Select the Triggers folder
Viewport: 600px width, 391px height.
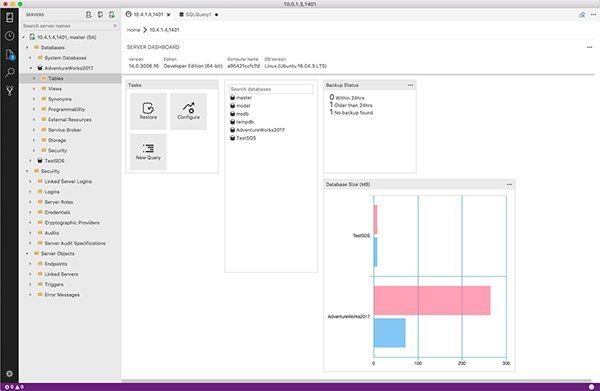pyautogui.click(x=54, y=285)
